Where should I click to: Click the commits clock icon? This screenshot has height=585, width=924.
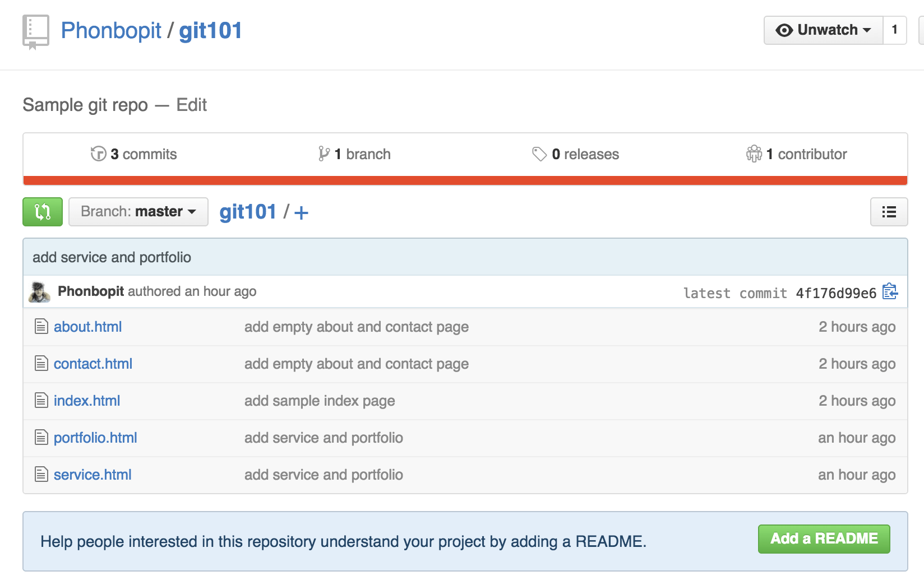[98, 154]
